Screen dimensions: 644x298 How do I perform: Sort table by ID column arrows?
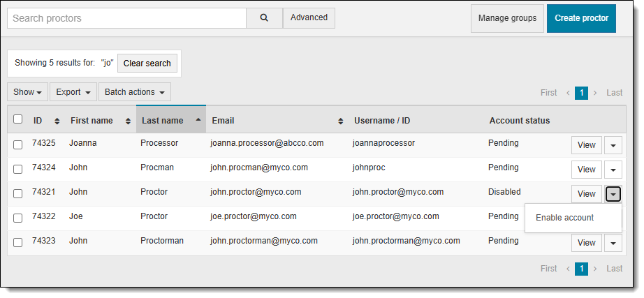[57, 121]
